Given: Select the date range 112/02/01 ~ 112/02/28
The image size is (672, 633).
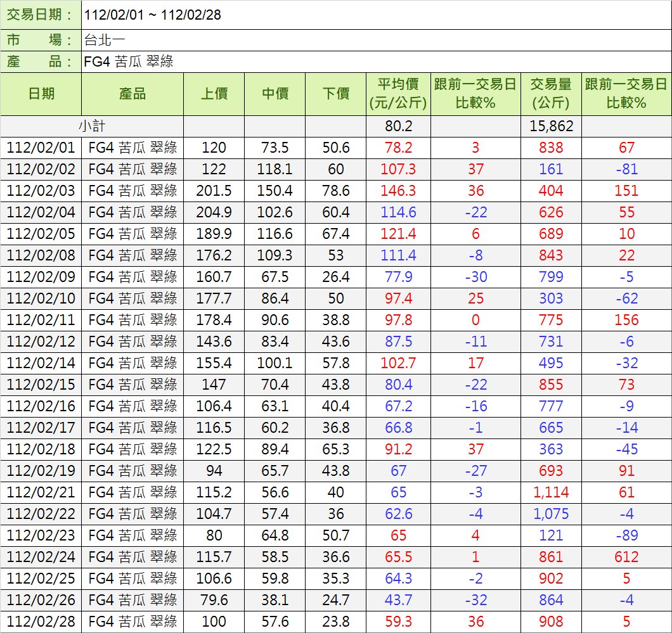Looking at the screenshot, I should (x=153, y=15).
